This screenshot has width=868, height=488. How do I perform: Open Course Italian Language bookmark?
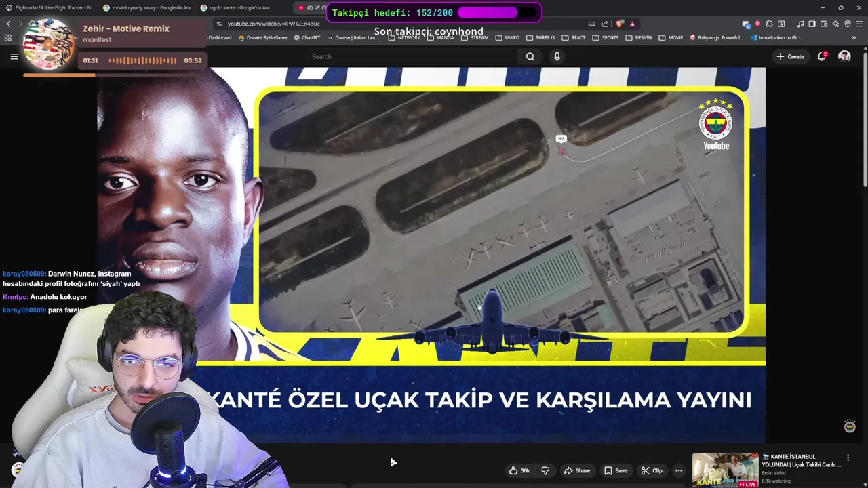pos(353,37)
